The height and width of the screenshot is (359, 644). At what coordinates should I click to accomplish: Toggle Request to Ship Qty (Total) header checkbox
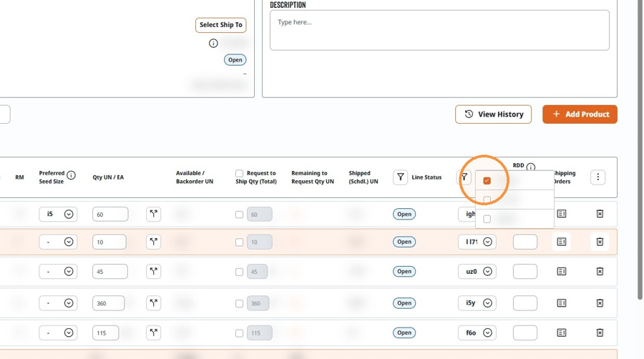point(239,173)
